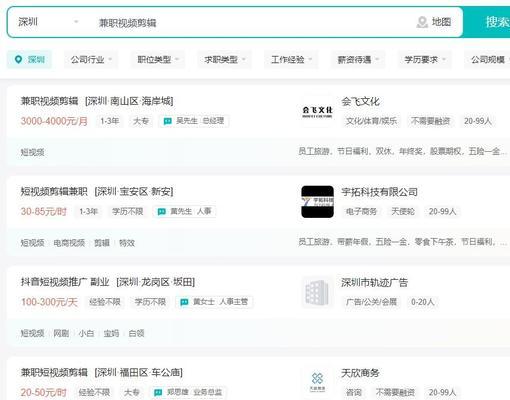Click the 搜索 search button

pyautogui.click(x=487, y=22)
